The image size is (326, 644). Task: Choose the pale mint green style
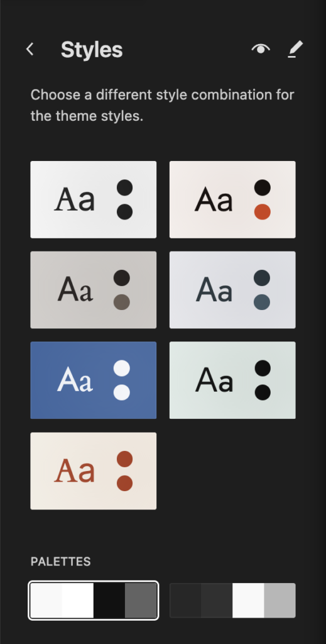232,380
